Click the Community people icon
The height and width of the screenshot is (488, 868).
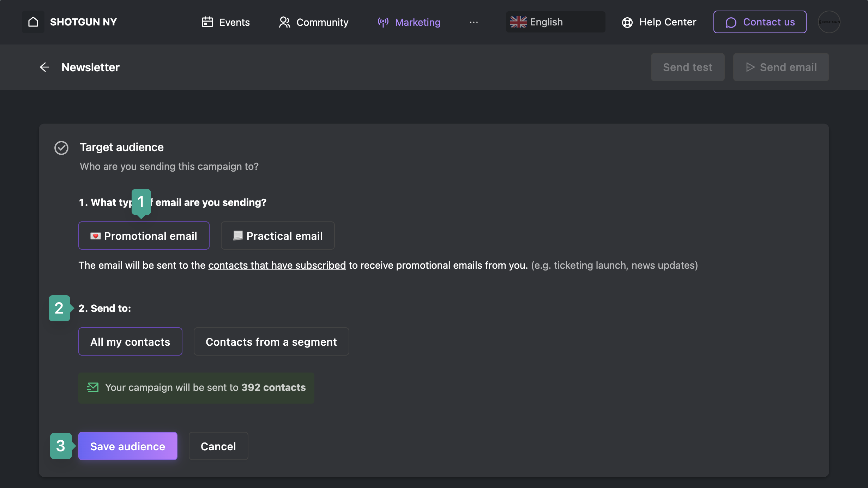click(x=284, y=22)
